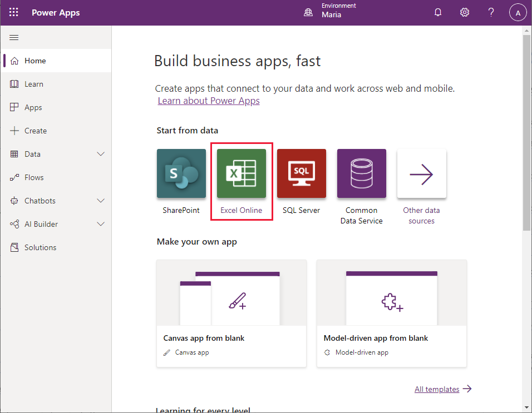Expand the Chatbots section
This screenshot has height=413, width=532.
pyautogui.click(x=100, y=201)
